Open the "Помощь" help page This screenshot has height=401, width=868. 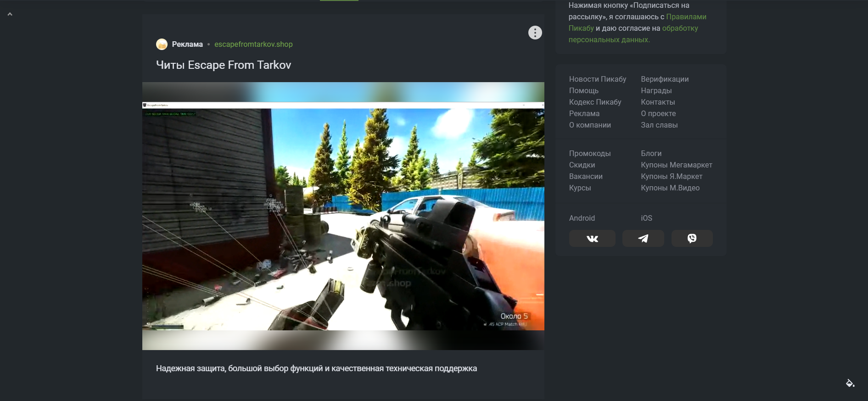(x=584, y=91)
